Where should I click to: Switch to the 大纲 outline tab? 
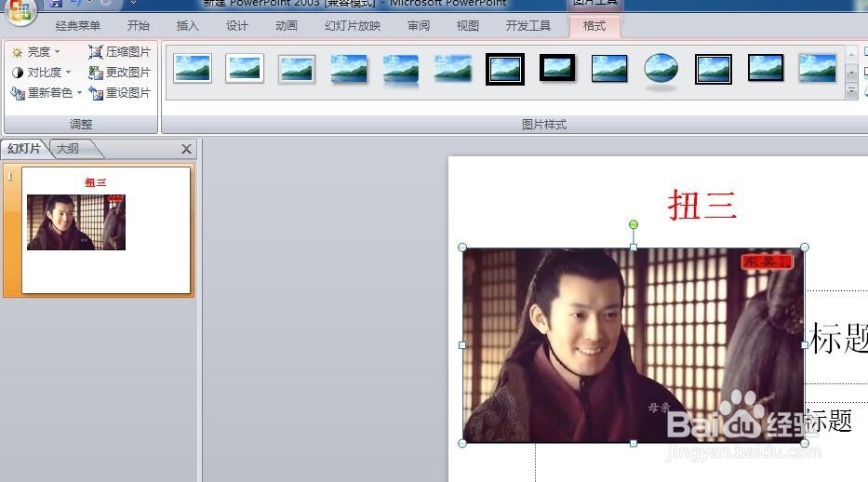click(69, 149)
